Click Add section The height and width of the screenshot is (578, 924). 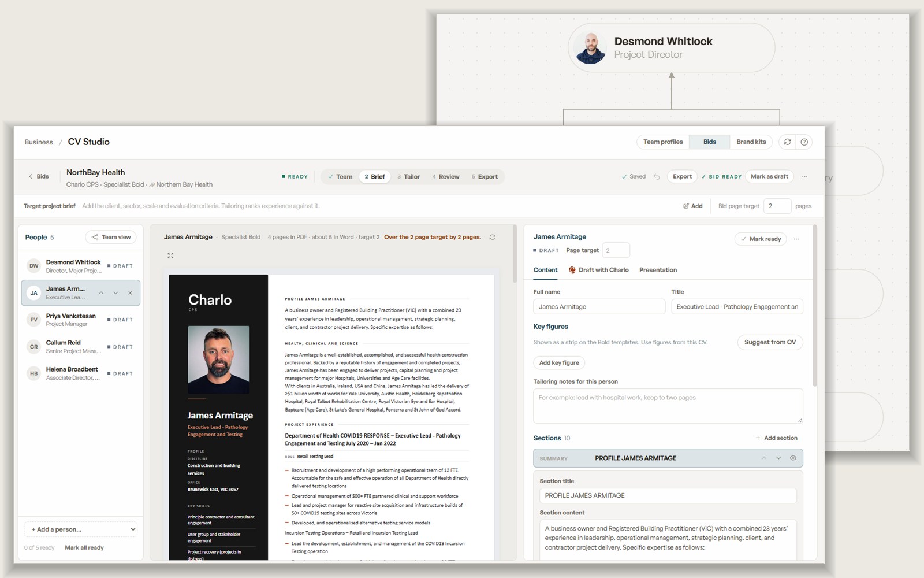[x=776, y=438]
